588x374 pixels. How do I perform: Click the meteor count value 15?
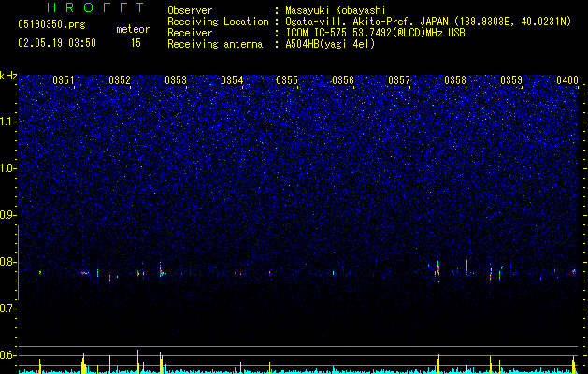136,43
